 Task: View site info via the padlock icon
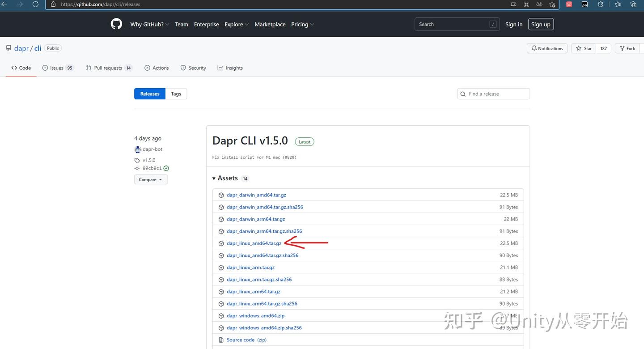(53, 4)
